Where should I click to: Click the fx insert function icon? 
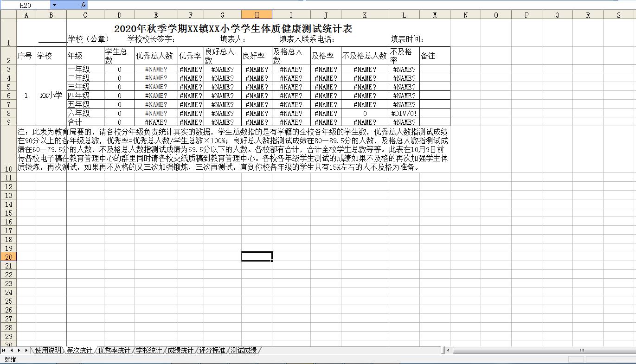pyautogui.click(x=83, y=5)
